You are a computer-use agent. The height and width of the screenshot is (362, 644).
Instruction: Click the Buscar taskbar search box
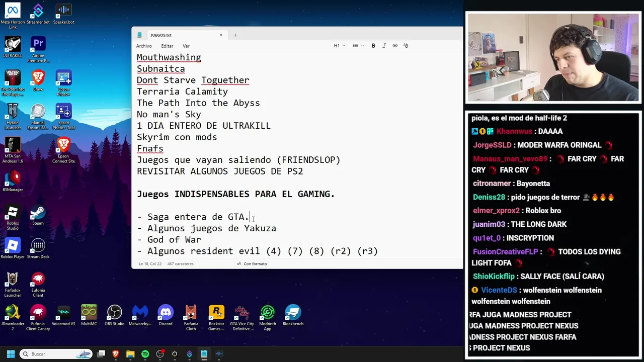56,354
